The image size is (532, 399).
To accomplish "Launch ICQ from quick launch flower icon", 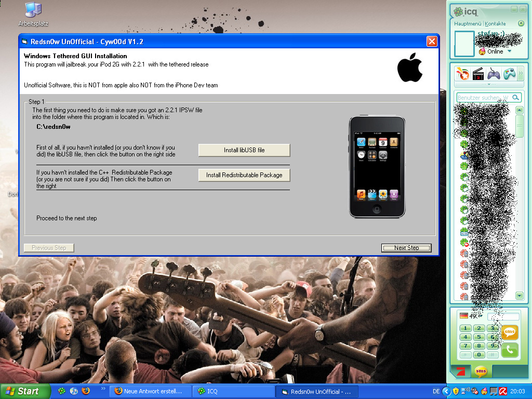I will 61,391.
